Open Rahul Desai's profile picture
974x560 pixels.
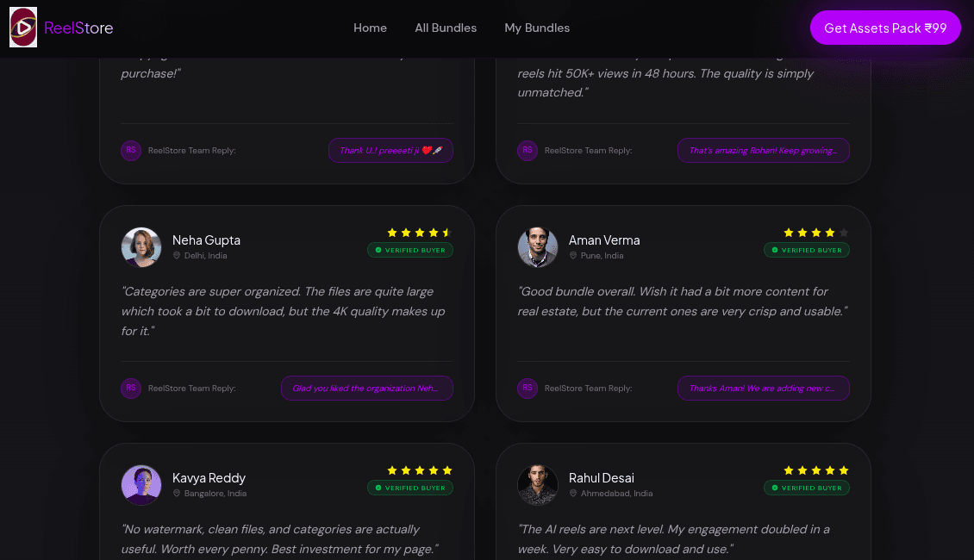[x=537, y=485]
